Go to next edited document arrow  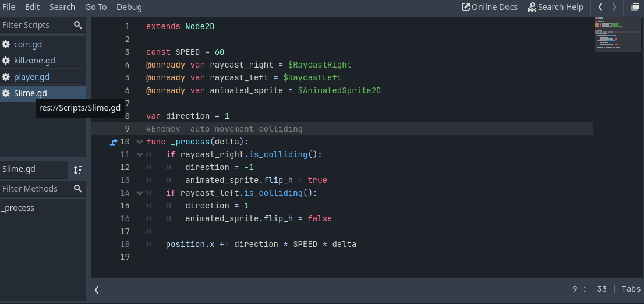tap(614, 7)
